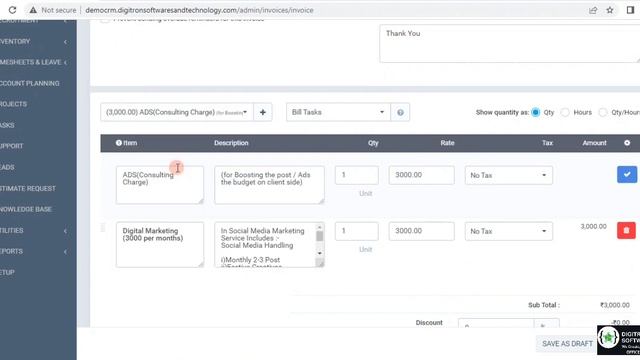Go to Account Planning in sidebar
The image size is (640, 360).
pos(30,83)
